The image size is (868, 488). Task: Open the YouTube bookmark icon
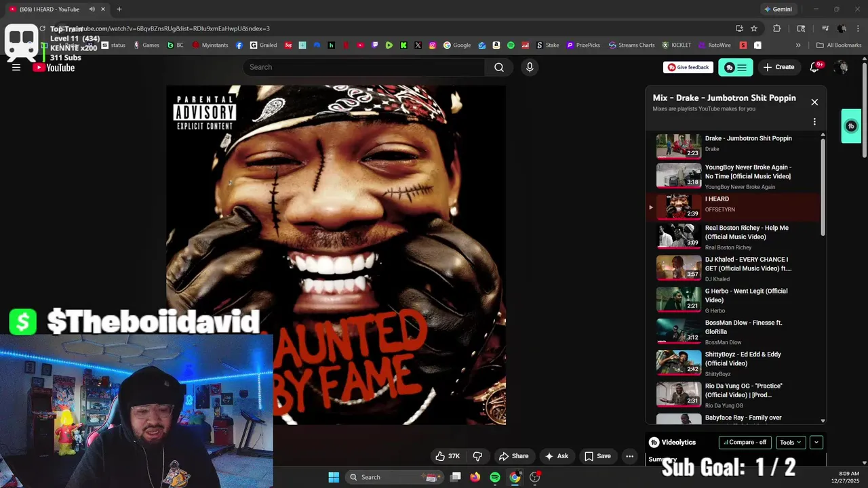[360, 45]
